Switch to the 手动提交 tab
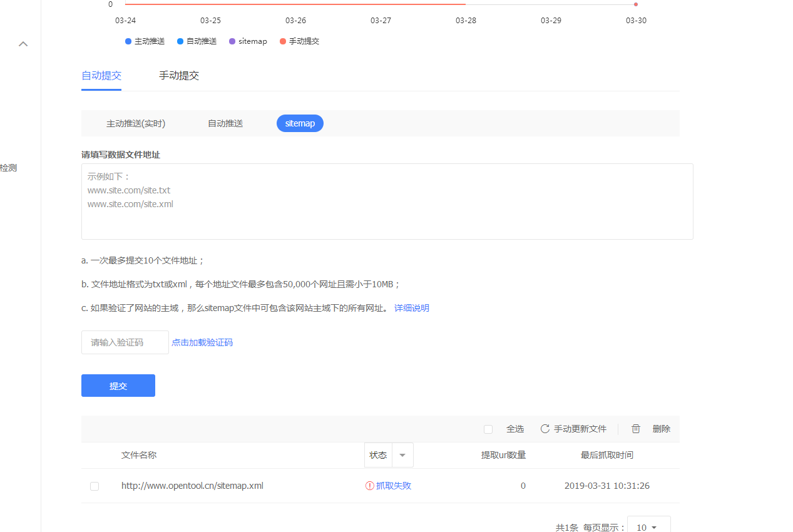 pos(179,76)
